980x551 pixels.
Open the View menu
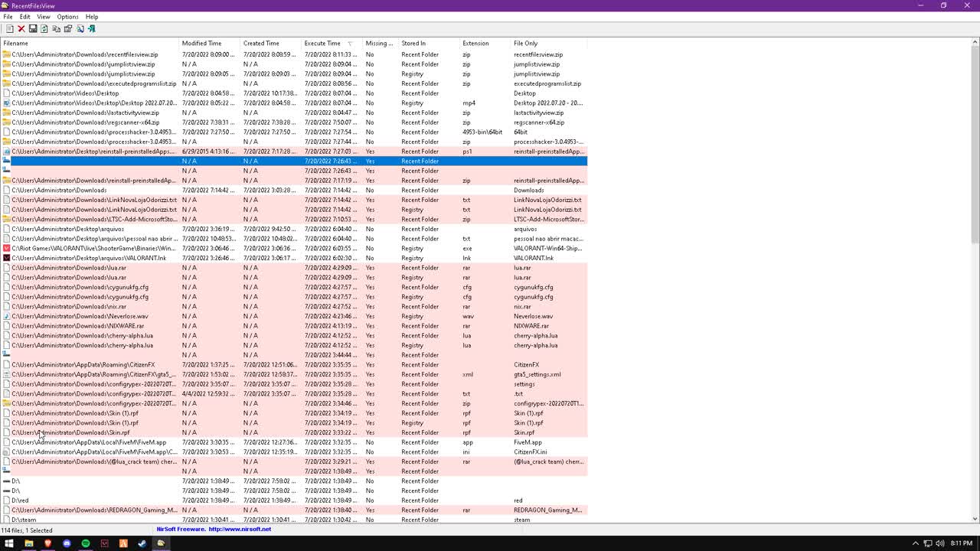44,17
